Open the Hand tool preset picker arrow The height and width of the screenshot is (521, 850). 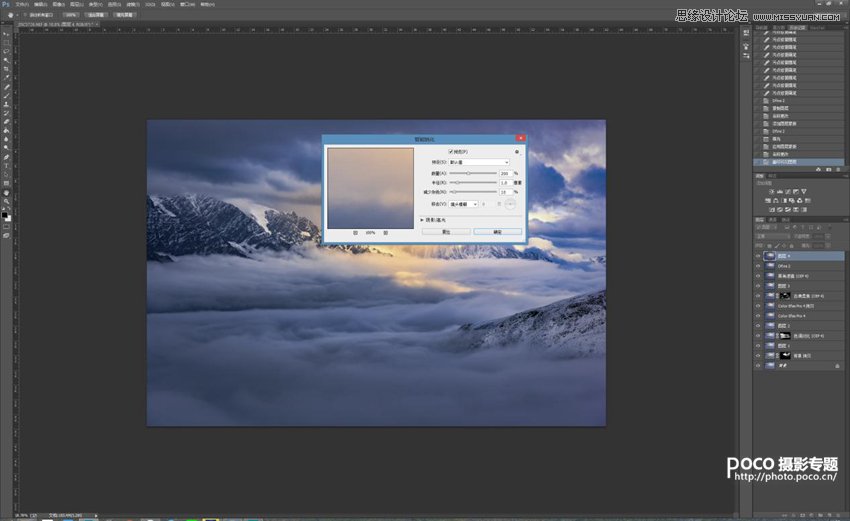coord(17,15)
